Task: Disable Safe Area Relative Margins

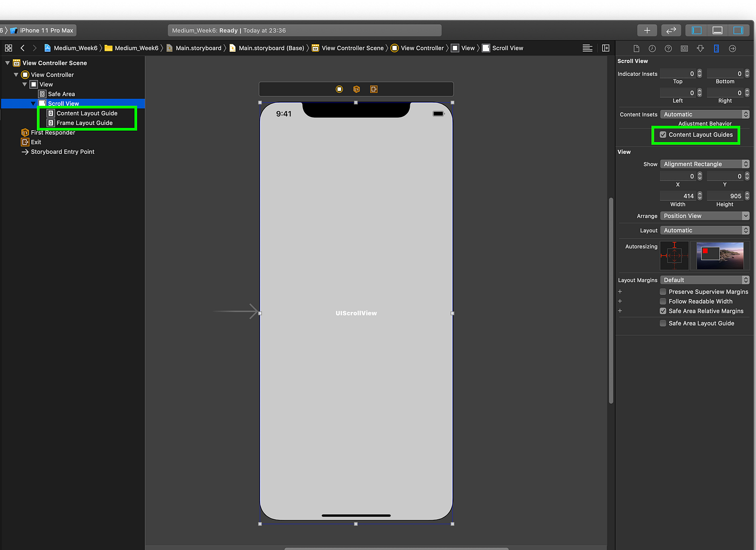Action: (x=663, y=311)
